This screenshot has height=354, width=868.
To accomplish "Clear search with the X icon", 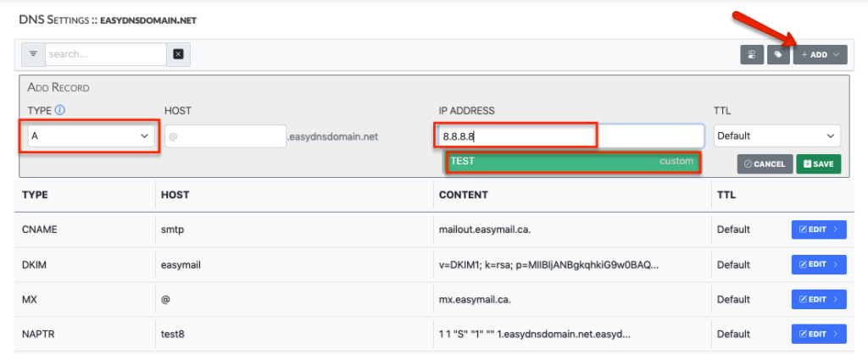I will point(178,54).
